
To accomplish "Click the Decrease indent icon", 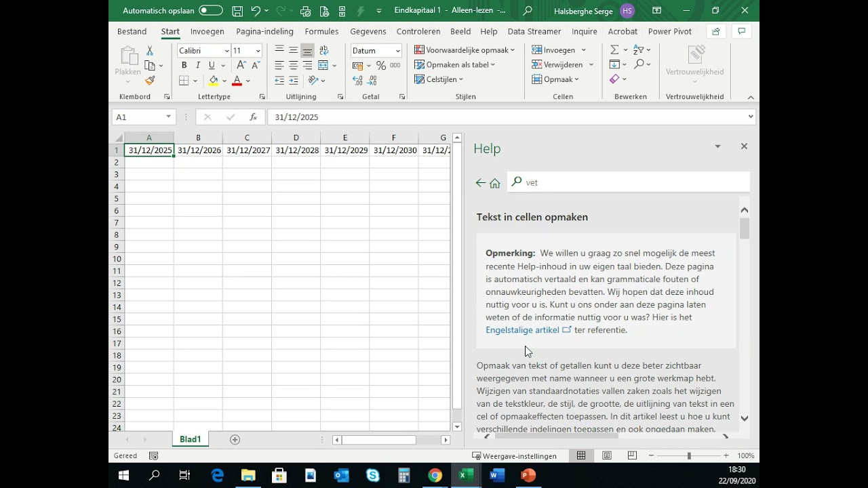I will tap(279, 80).
